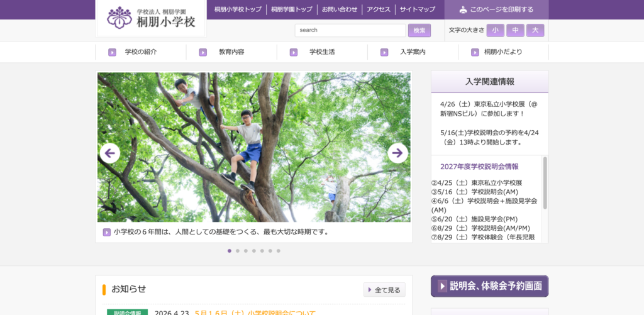Image resolution: width=644 pixels, height=315 pixels.
Task: Advance slideshow with right arrow
Action: 397,153
